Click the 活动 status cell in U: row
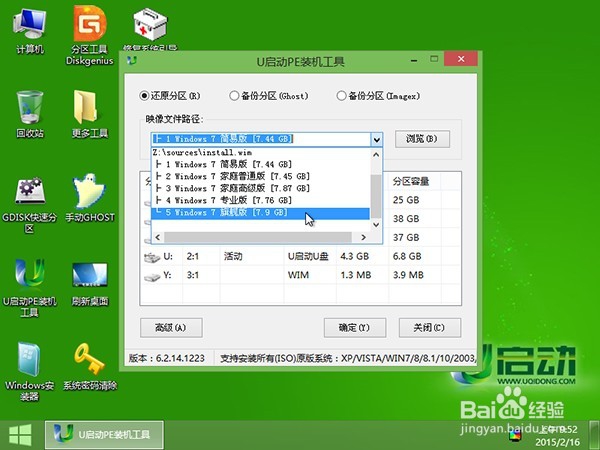Image resolution: width=600 pixels, height=450 pixels. (233, 256)
